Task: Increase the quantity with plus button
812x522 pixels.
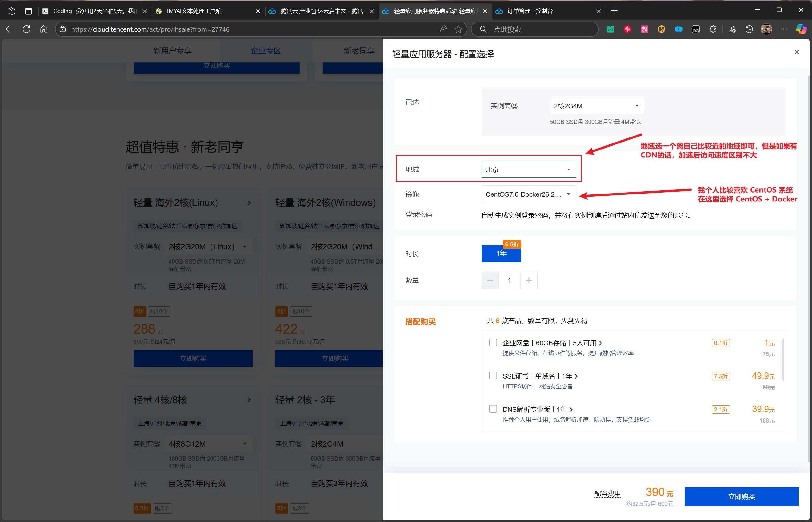Action: 529,280
